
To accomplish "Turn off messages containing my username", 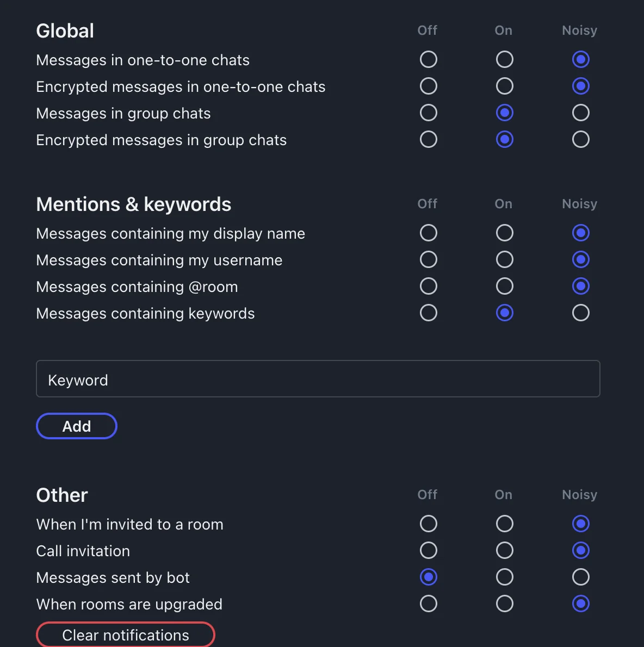I will 429,259.
